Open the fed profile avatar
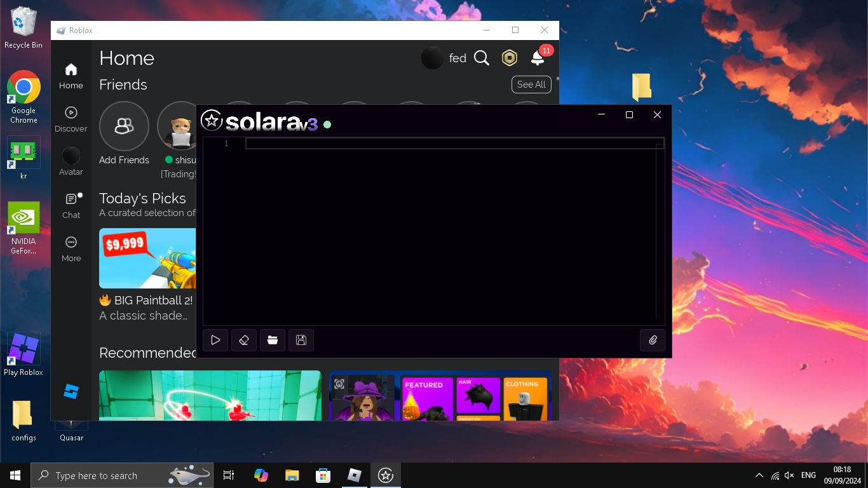This screenshot has height=488, width=868. point(432,58)
